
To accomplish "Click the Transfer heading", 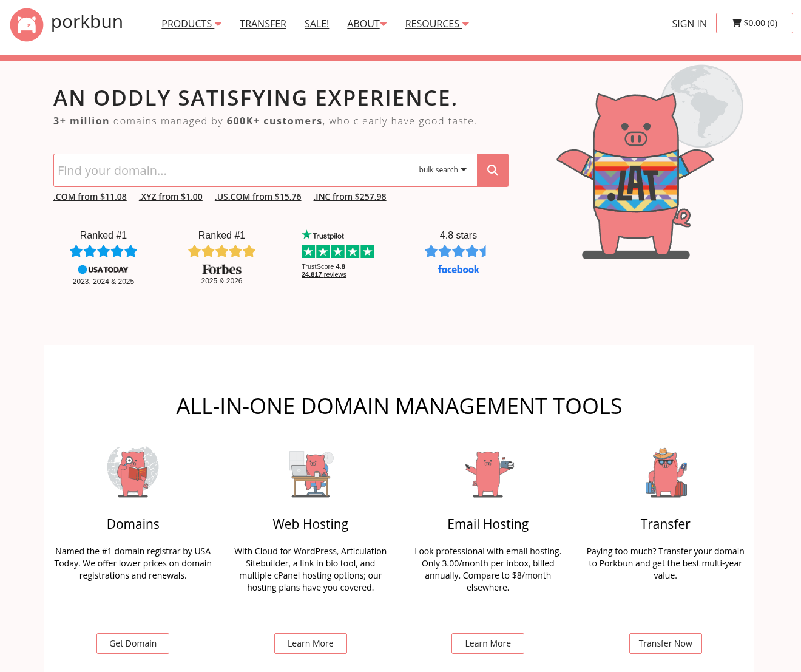I will tap(666, 524).
